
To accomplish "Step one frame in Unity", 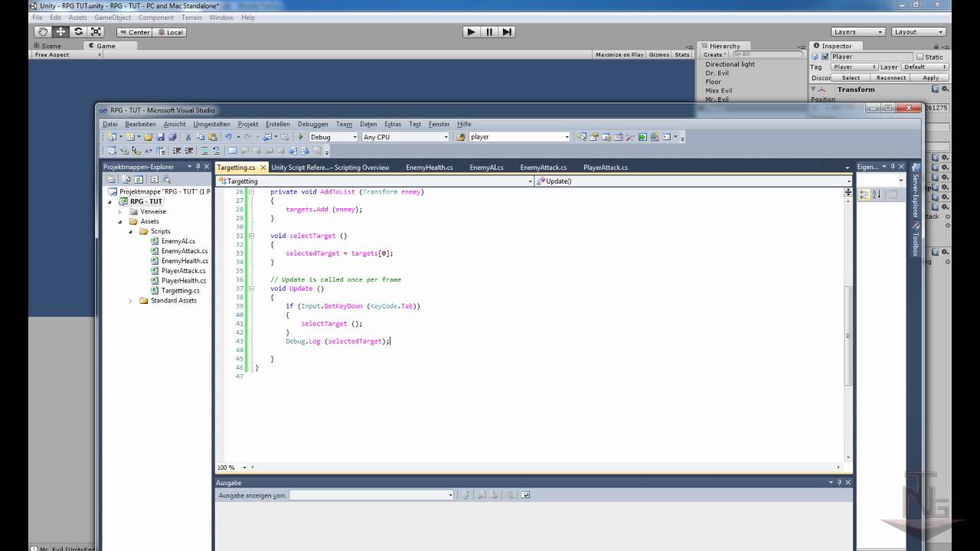I will tap(507, 31).
